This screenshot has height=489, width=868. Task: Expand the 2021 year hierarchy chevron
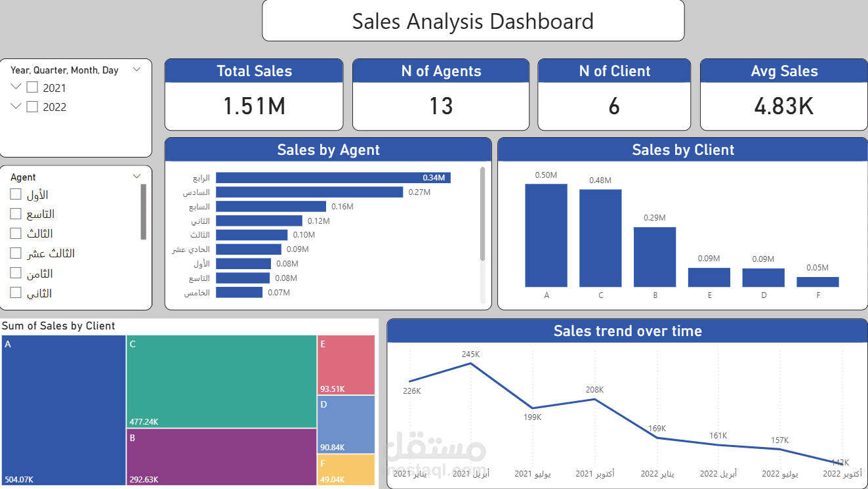pos(16,87)
